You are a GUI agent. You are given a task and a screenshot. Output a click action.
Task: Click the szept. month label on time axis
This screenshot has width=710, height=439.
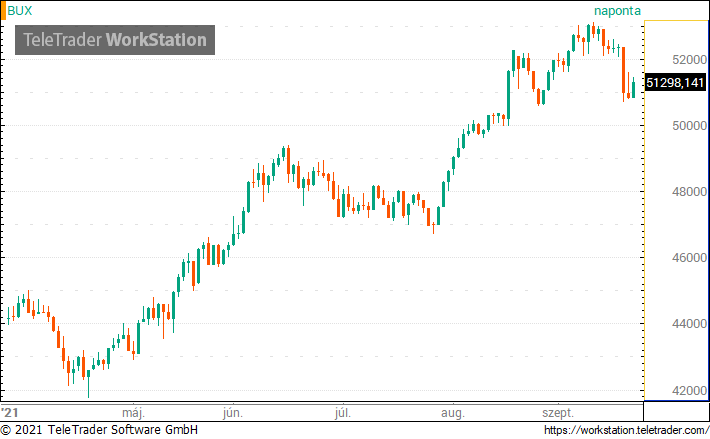pyautogui.click(x=558, y=413)
